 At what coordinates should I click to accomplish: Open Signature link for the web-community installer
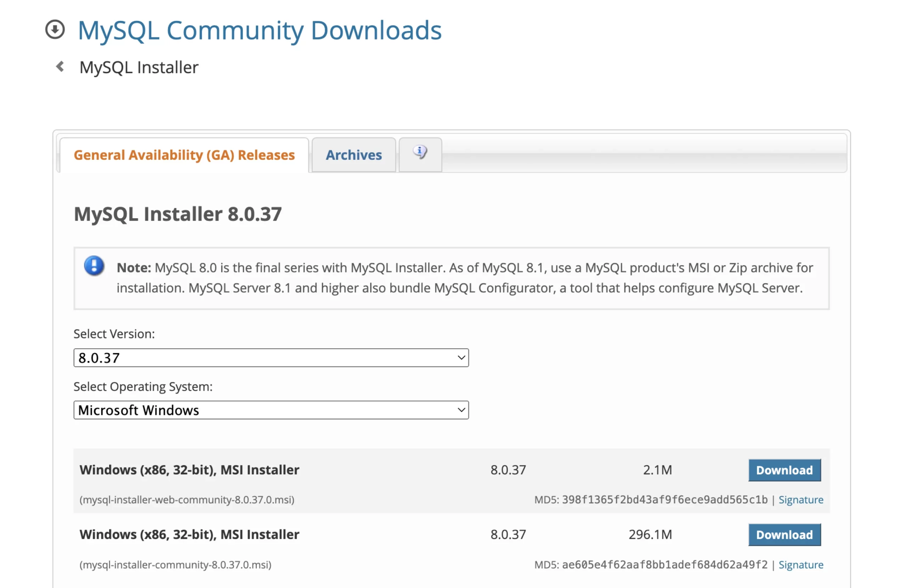tap(801, 499)
